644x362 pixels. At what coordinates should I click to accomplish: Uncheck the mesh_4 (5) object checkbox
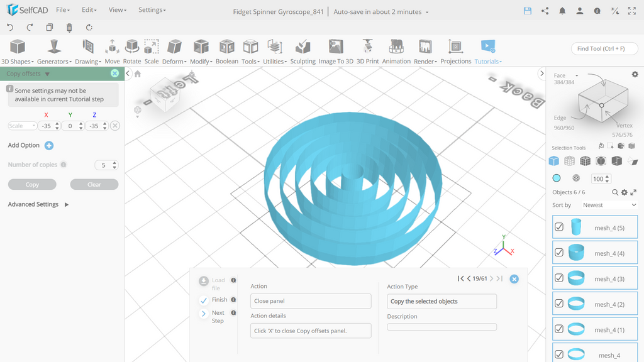point(559,227)
